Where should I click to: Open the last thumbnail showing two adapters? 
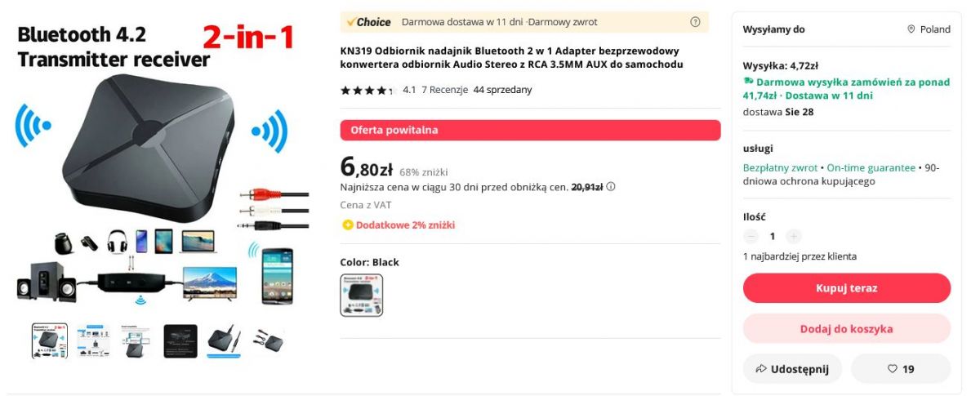click(x=267, y=340)
